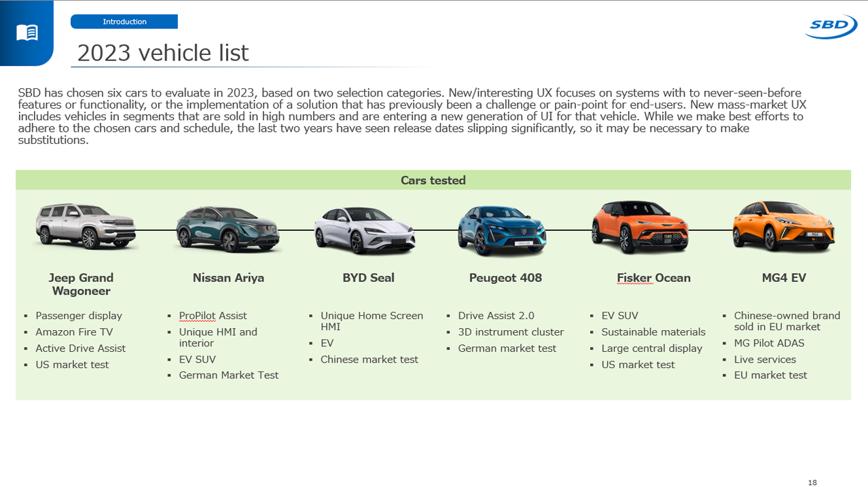Click 'German Market Test' under Nissan Ariya
868x487 pixels.
[229, 375]
